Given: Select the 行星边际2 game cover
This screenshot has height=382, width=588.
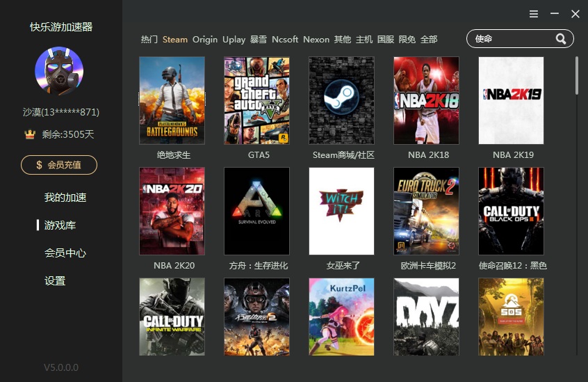Looking at the screenshot, I should click(x=257, y=317).
